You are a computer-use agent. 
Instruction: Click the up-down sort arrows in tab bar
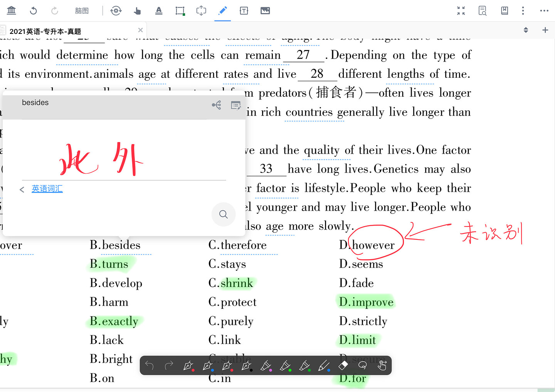coord(526,30)
